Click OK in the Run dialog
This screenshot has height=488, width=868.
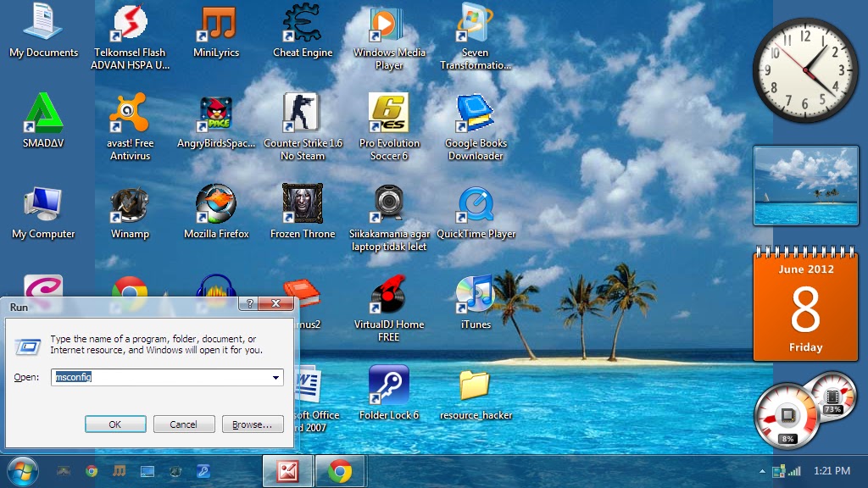pyautogui.click(x=115, y=424)
